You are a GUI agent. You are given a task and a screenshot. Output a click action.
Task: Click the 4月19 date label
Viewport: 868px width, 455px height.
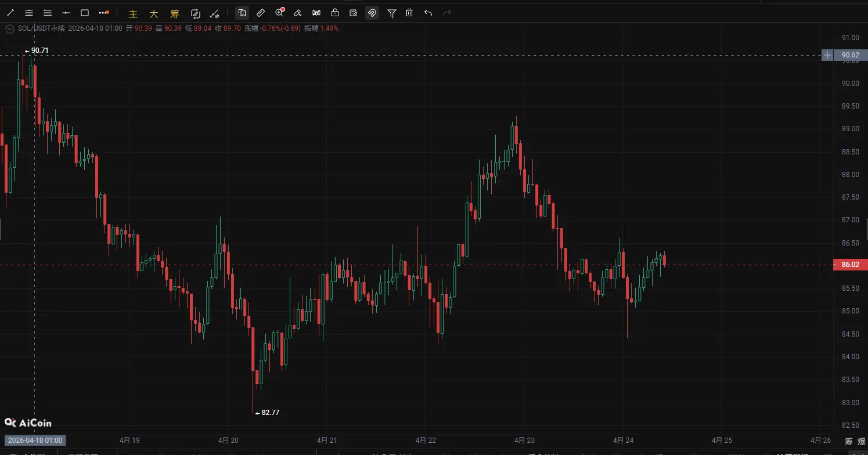point(130,440)
